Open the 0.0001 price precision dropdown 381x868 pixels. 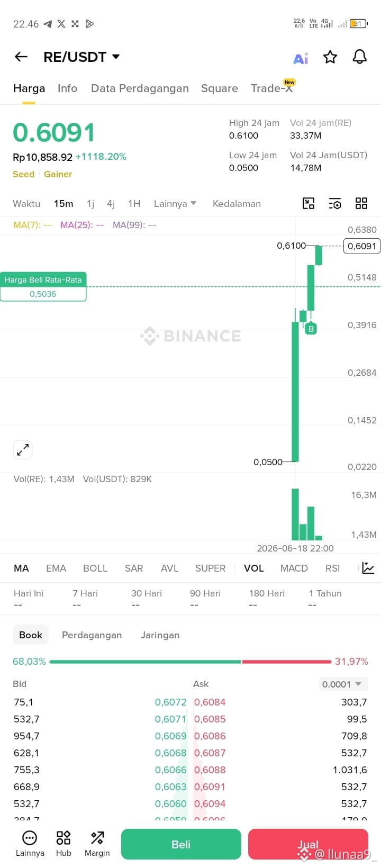tap(342, 684)
